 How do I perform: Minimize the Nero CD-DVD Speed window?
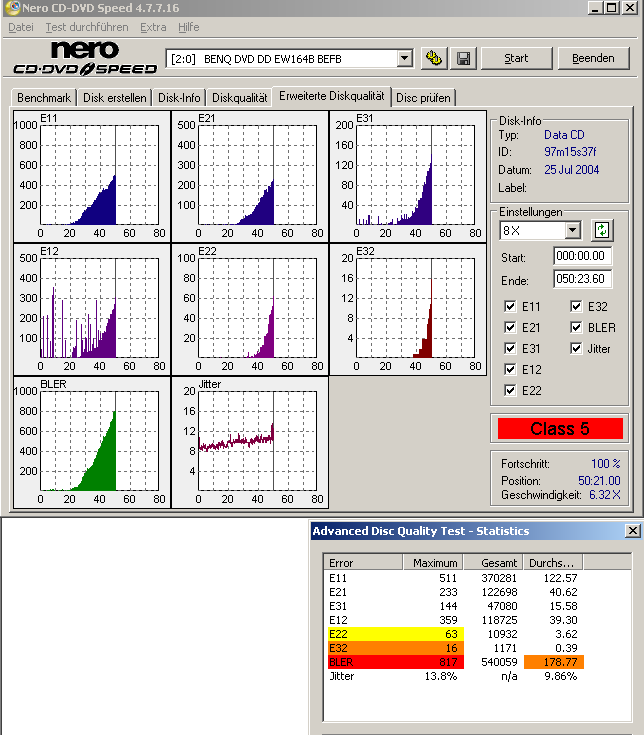594,8
